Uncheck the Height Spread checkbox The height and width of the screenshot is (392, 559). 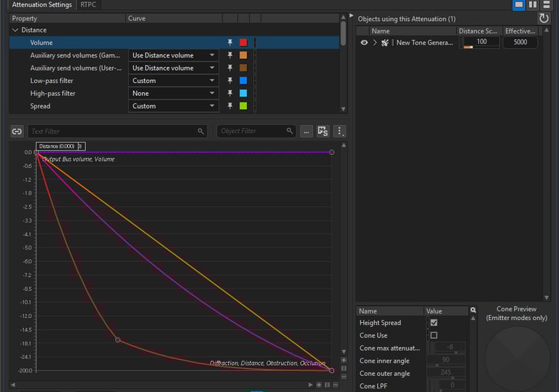(434, 323)
